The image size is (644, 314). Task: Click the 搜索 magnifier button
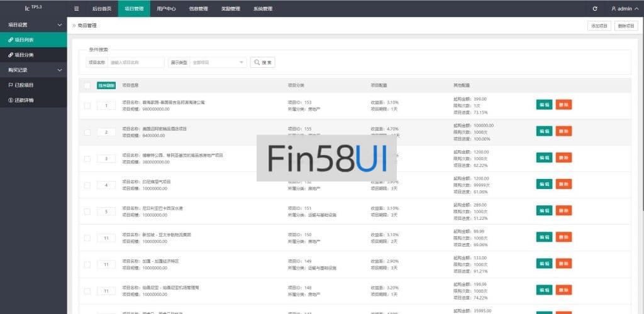tap(262, 62)
